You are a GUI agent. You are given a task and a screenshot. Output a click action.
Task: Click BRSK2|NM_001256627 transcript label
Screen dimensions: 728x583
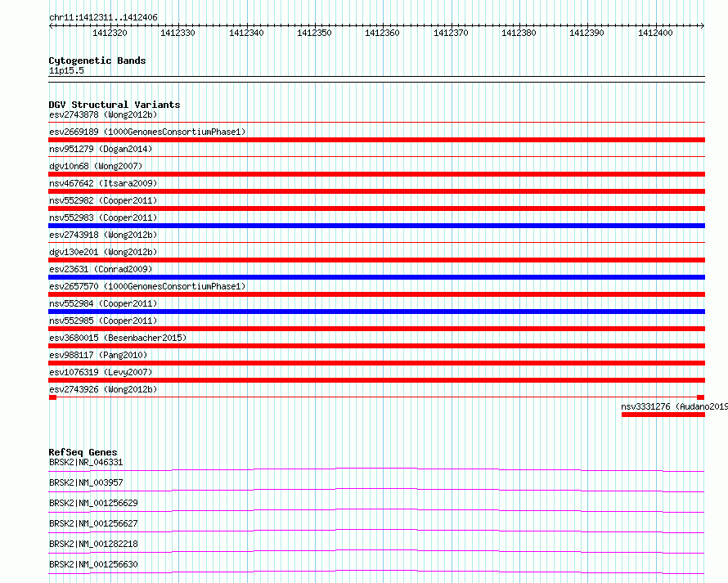pyautogui.click(x=93, y=523)
